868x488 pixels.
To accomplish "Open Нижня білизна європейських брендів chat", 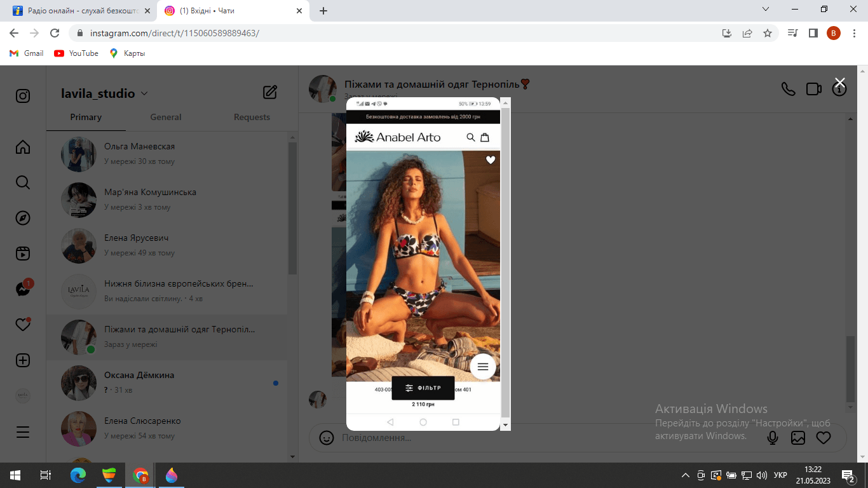I will click(x=167, y=291).
